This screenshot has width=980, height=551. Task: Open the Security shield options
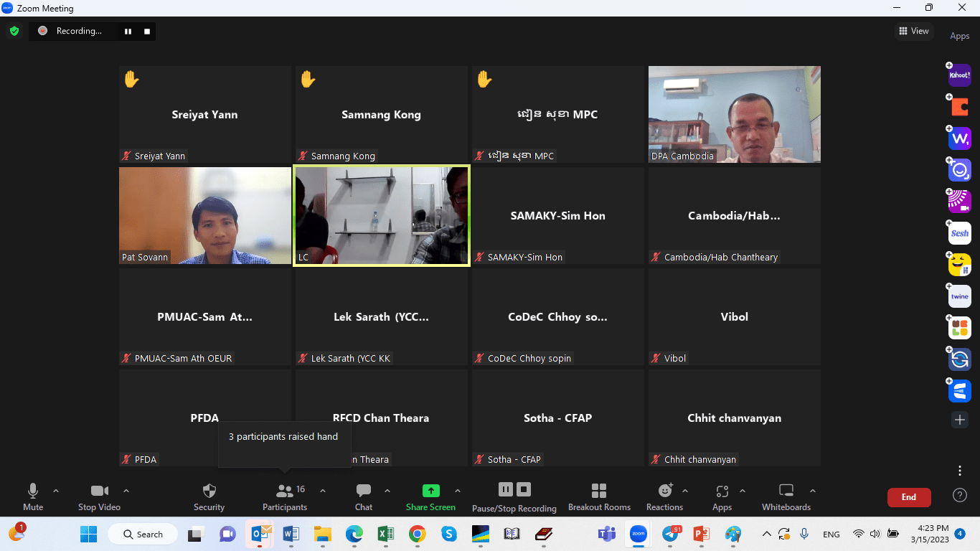(209, 497)
